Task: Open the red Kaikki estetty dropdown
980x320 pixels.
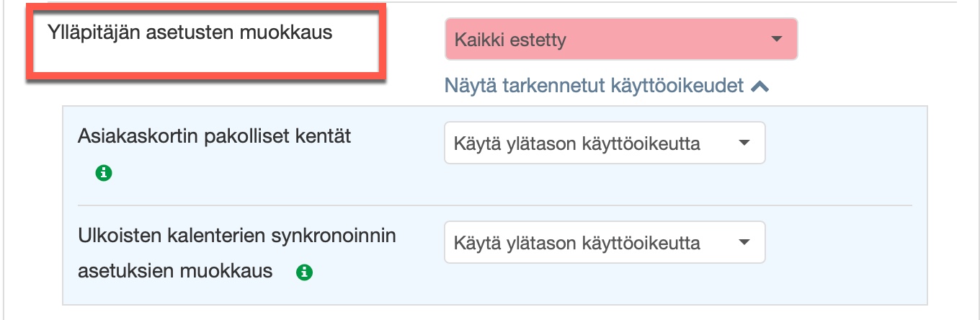Action: (620, 40)
